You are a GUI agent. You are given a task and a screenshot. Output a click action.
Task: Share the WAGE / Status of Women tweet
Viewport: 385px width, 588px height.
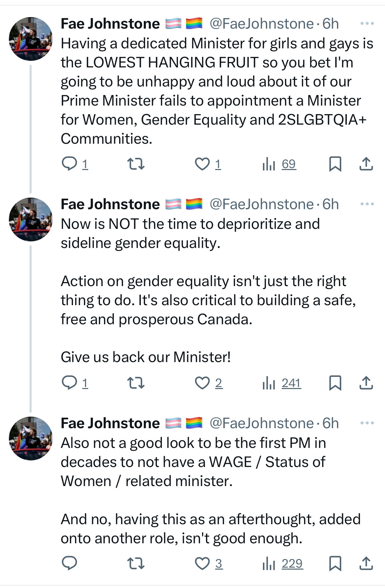[x=366, y=563]
